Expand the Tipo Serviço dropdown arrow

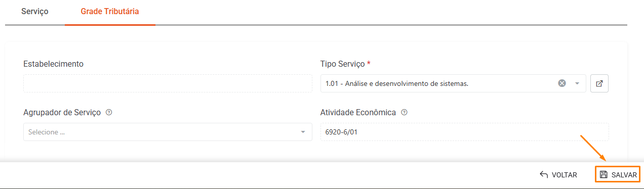(x=577, y=83)
